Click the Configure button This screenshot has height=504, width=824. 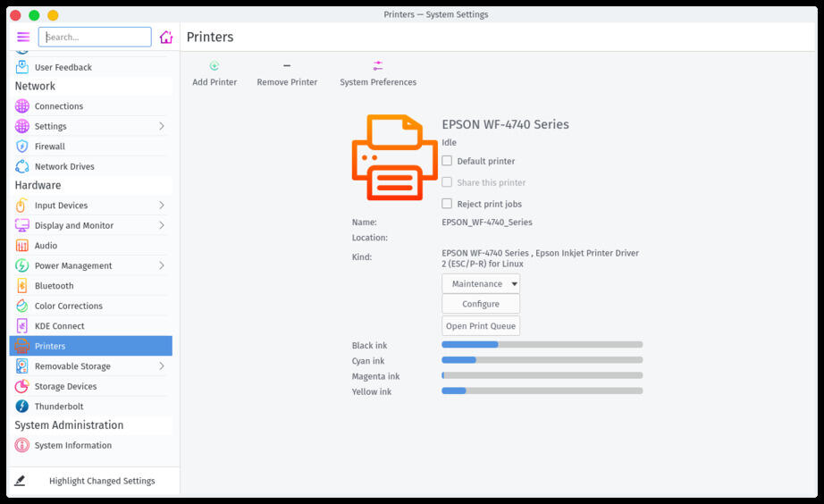click(481, 304)
